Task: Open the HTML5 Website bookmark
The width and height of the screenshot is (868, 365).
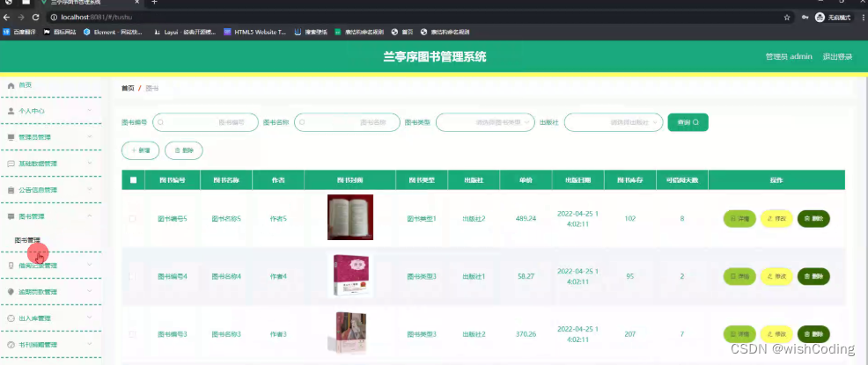Action: [254, 32]
